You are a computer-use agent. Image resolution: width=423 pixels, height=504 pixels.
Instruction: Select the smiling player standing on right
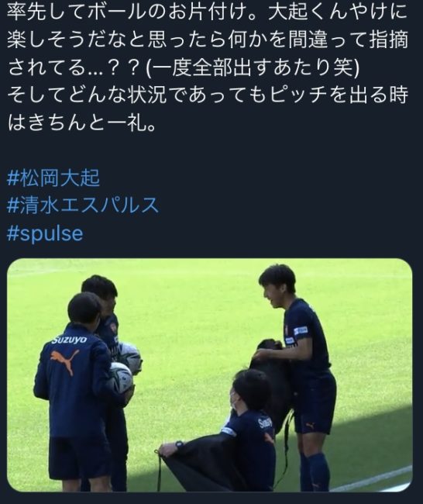tap(297, 376)
